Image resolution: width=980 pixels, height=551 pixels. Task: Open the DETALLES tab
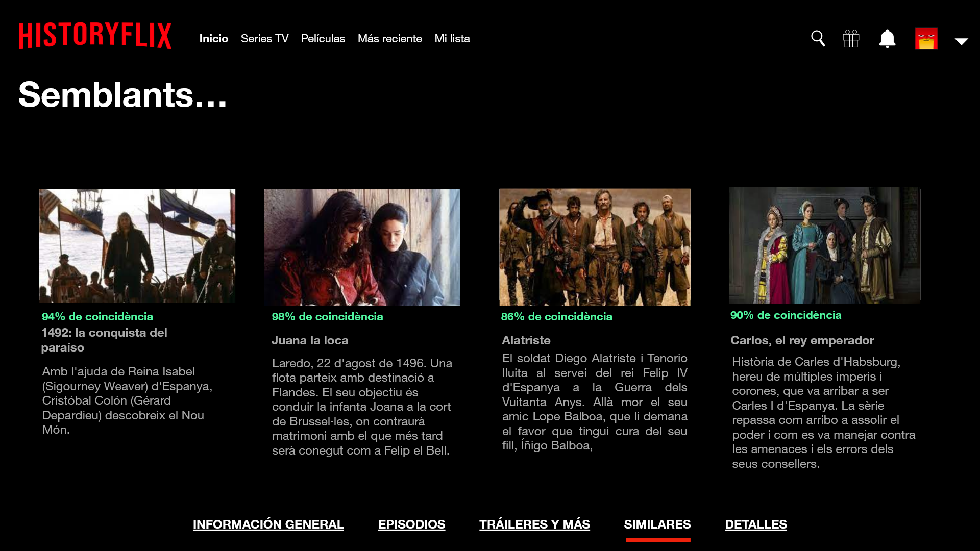pyautogui.click(x=755, y=524)
